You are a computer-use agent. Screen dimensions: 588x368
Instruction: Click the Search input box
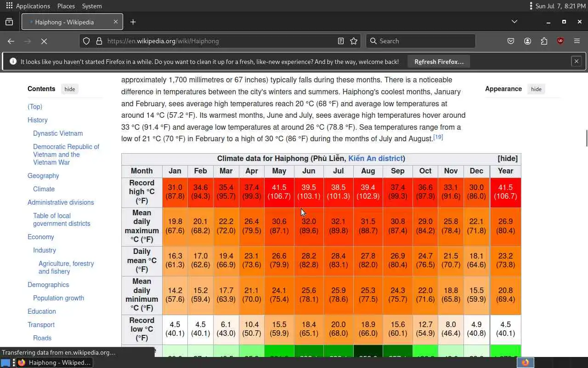point(421,41)
